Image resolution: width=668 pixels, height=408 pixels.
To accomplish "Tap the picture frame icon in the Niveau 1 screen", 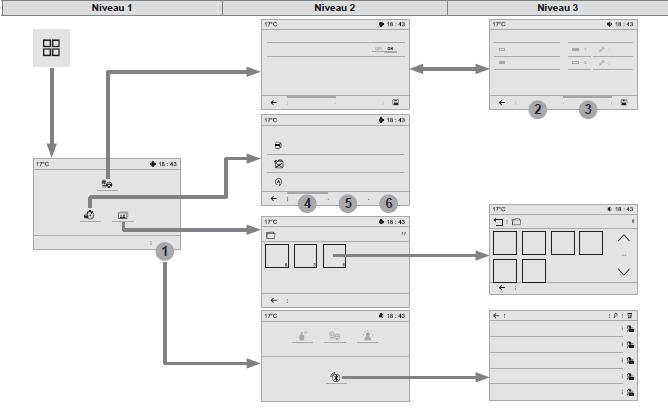I will coord(123,215).
